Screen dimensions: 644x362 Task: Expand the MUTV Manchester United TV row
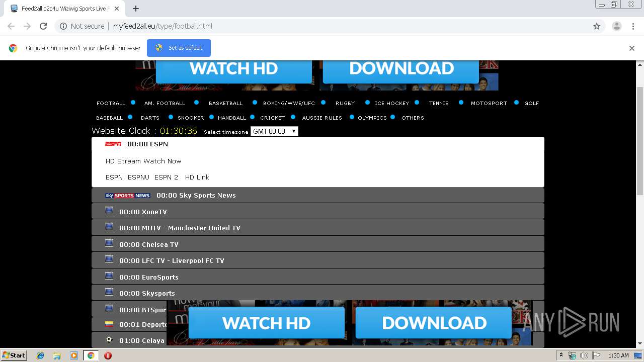point(318,228)
